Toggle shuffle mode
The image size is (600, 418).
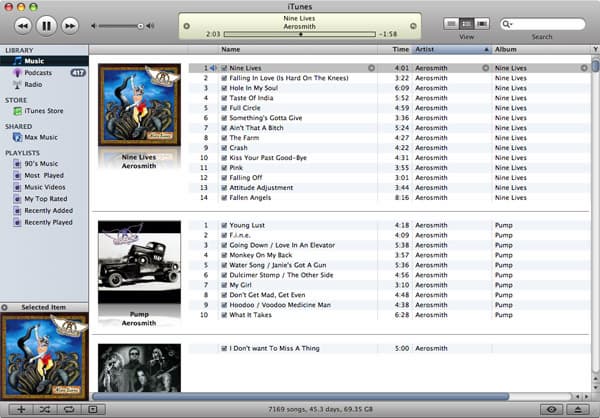[x=45, y=409]
